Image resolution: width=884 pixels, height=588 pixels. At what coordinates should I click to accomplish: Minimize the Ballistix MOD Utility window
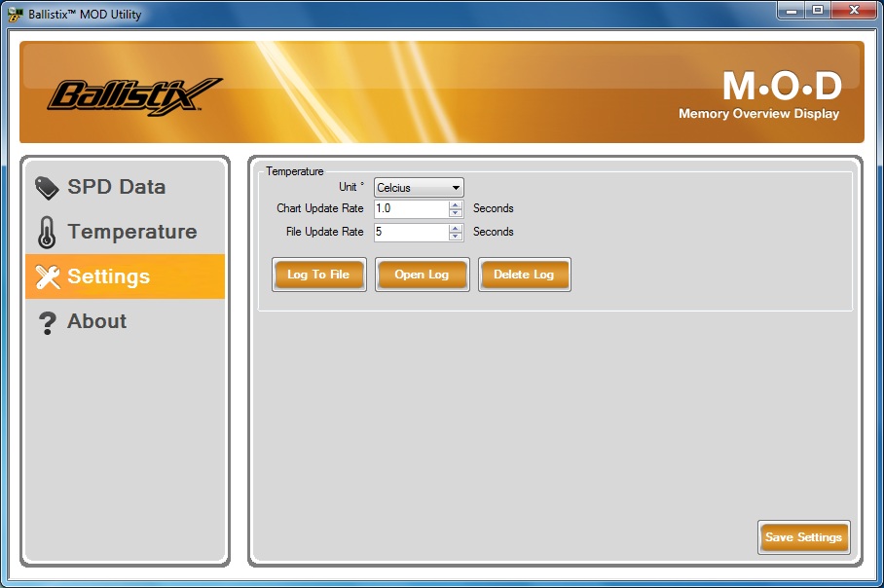coord(792,11)
